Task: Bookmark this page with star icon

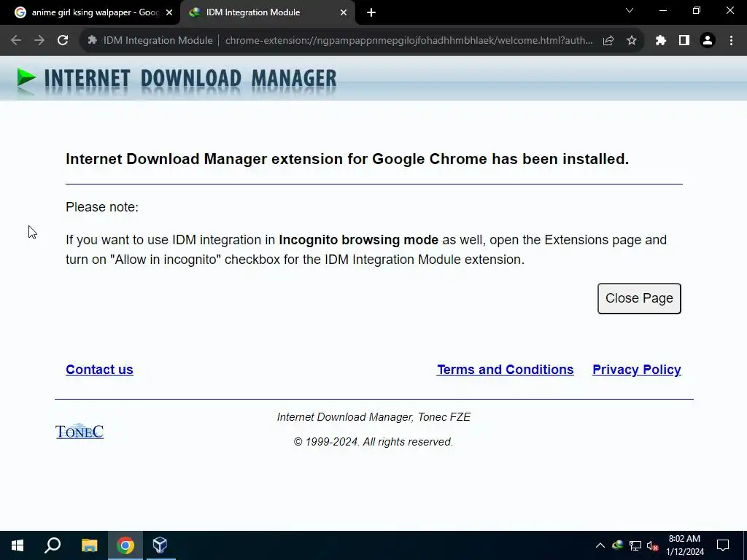Action: point(631,41)
